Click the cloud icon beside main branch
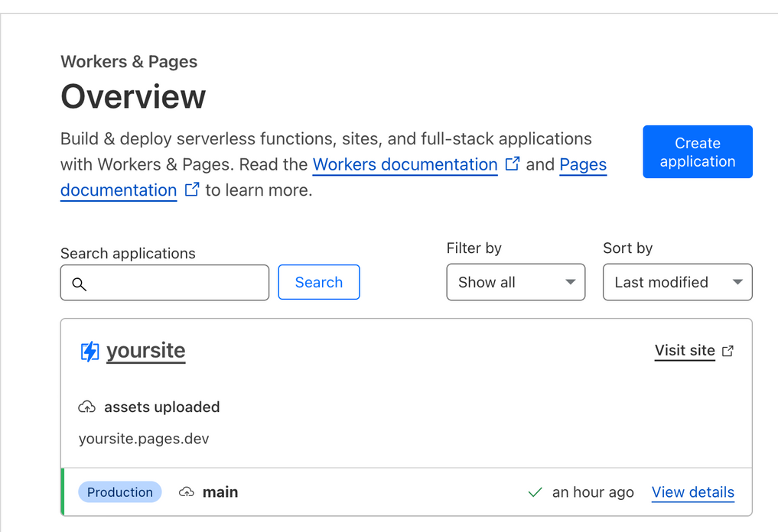The height and width of the screenshot is (532, 778). pos(186,492)
